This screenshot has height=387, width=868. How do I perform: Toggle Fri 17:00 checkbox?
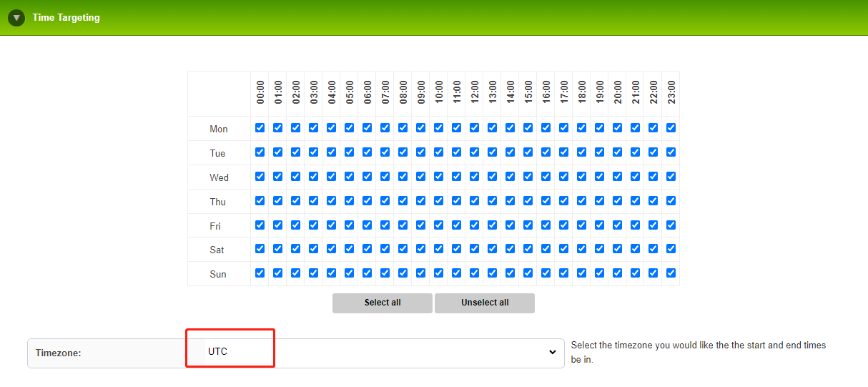pos(563,225)
